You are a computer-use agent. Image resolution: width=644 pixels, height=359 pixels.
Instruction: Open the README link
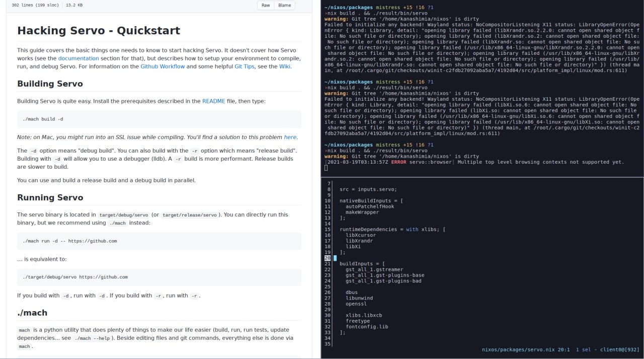214,101
